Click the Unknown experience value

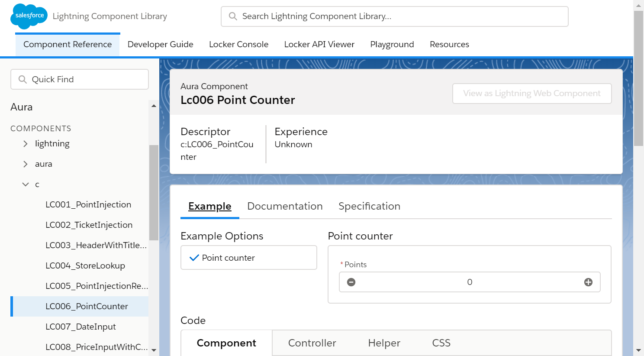[x=293, y=145]
